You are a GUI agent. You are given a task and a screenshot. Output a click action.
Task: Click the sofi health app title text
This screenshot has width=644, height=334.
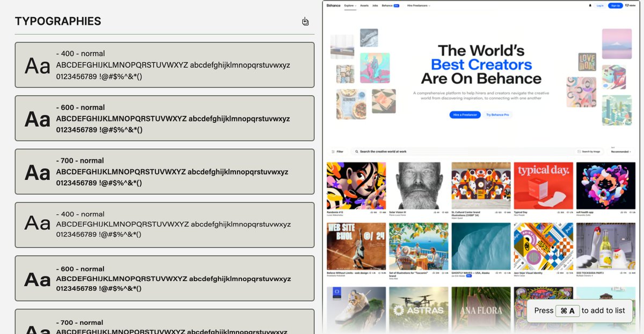click(x=584, y=213)
